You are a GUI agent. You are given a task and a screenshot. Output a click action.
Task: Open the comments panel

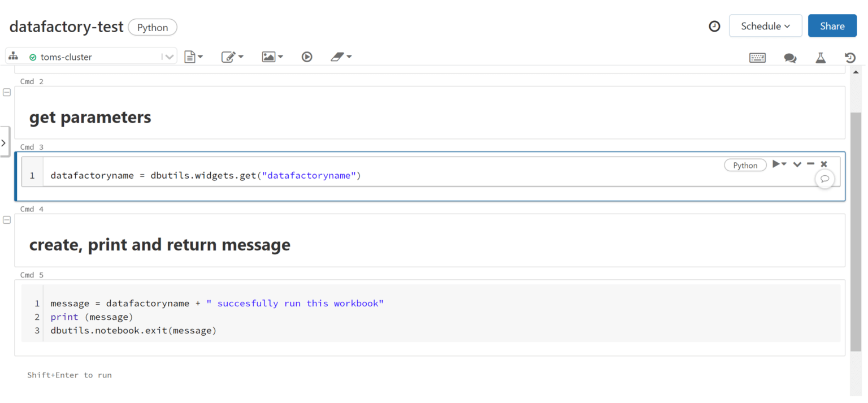click(790, 57)
